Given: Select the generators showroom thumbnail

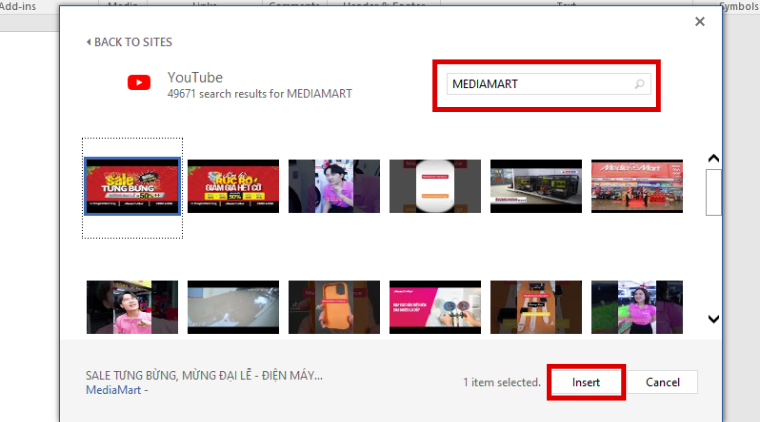Looking at the screenshot, I should (x=536, y=186).
